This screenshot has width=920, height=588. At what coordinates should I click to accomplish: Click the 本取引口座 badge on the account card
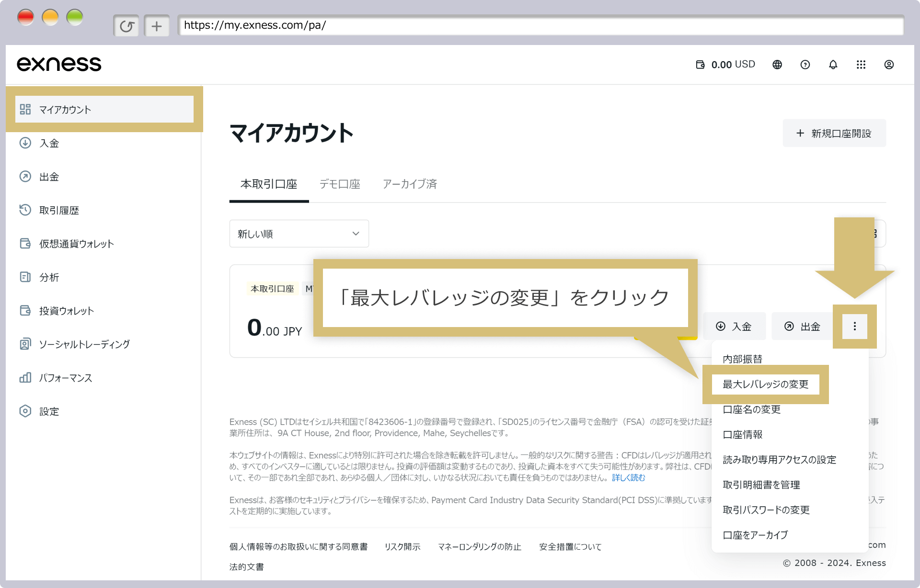click(273, 289)
